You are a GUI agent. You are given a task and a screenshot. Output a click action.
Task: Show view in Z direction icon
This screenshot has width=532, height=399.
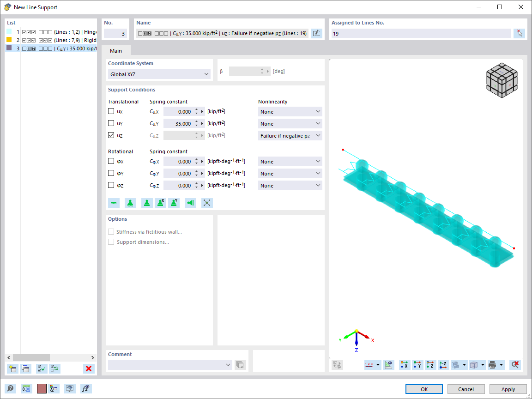tap(430, 365)
